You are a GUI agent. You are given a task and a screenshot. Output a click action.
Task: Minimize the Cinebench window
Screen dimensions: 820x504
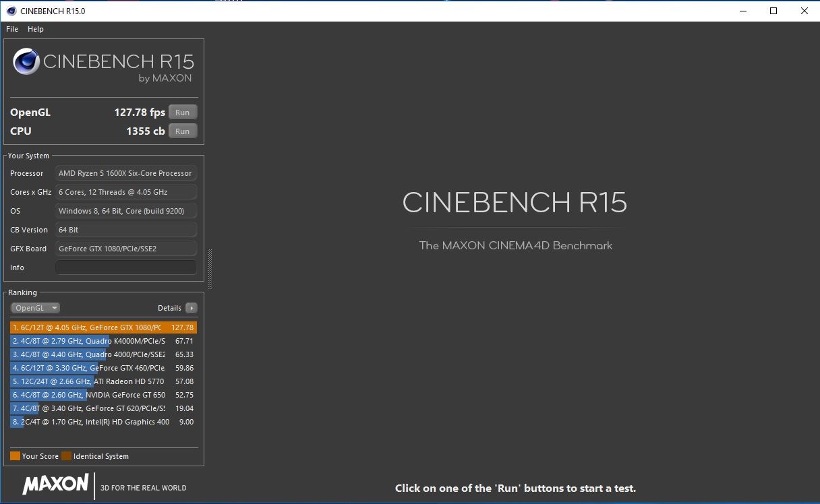(x=742, y=11)
